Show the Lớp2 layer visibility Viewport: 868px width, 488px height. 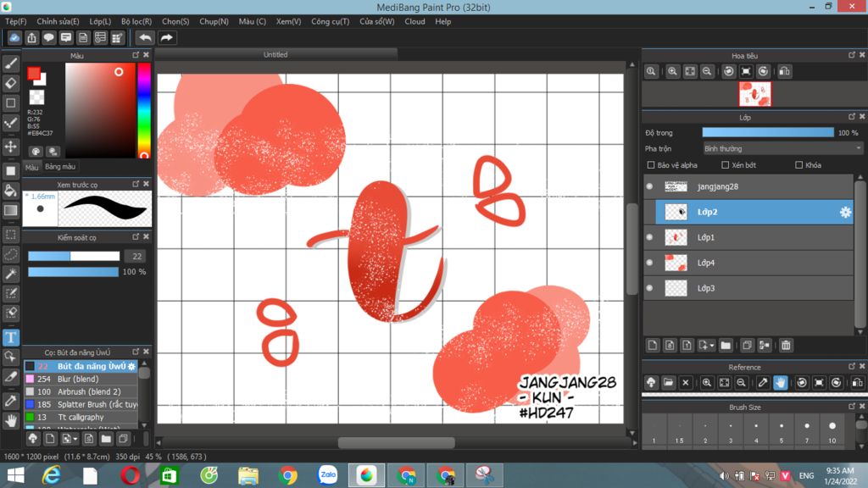(x=650, y=212)
